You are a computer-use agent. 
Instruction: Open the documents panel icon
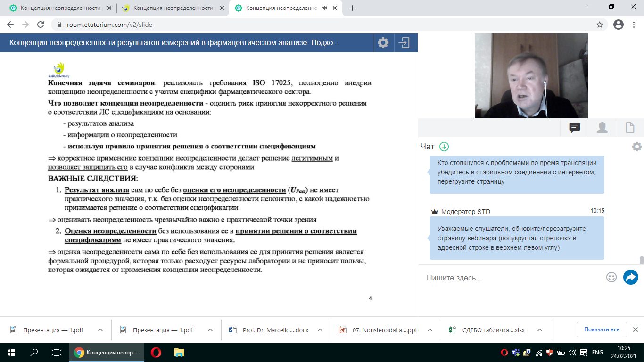coord(629,128)
